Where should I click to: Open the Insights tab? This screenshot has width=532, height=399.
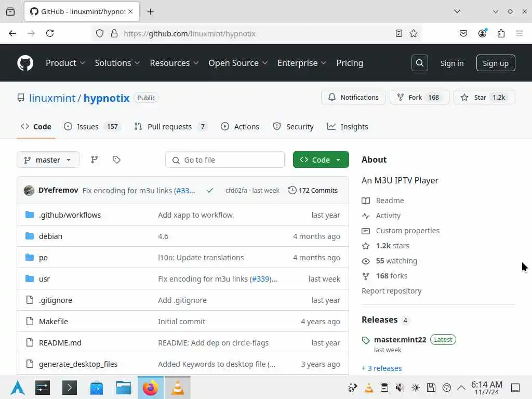pyautogui.click(x=348, y=127)
